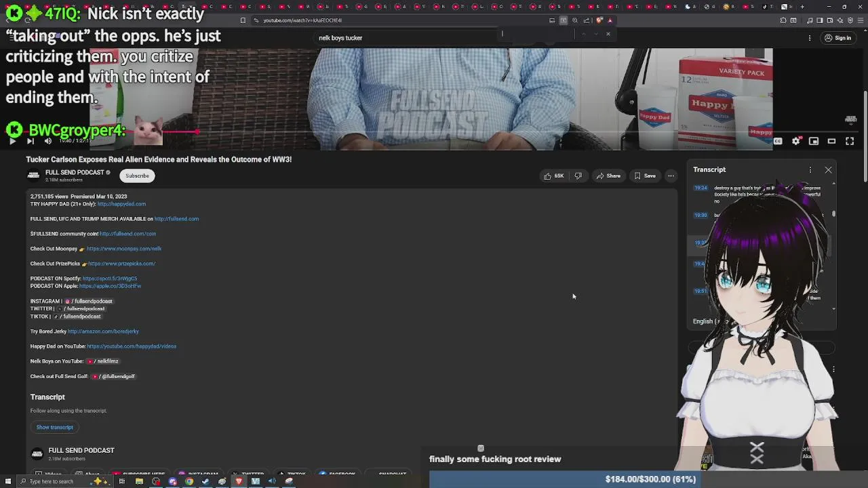Screen dimensions: 868x488
Task: Open the Instagram fullsendpodcast link
Action: pyautogui.click(x=89, y=302)
